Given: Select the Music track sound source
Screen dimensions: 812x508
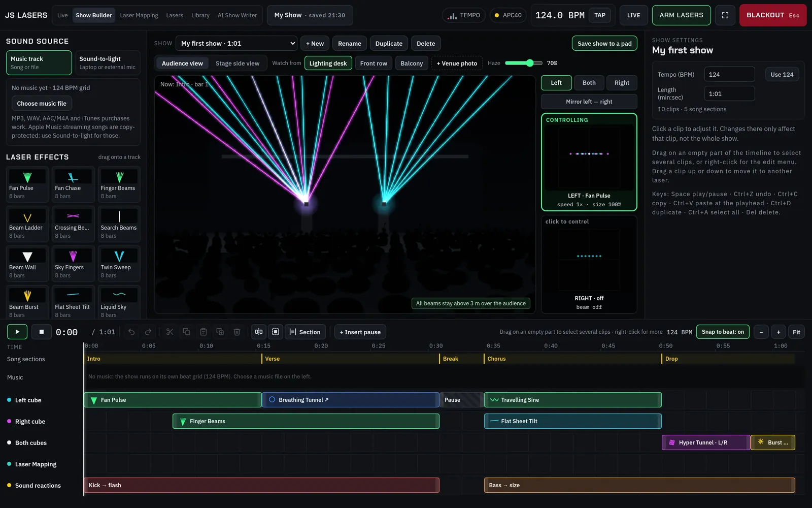Looking at the screenshot, I should pyautogui.click(x=39, y=62).
